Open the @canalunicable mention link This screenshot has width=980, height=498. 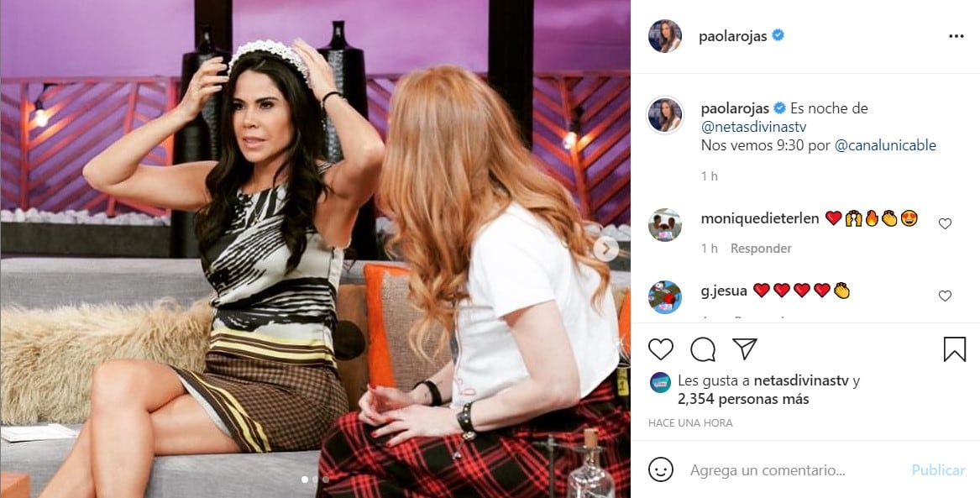tap(885, 145)
